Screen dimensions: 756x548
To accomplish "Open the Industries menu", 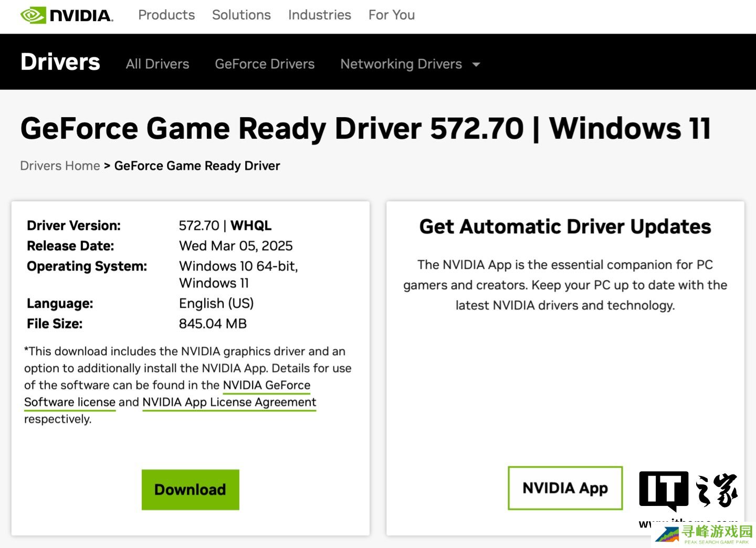I will click(319, 15).
